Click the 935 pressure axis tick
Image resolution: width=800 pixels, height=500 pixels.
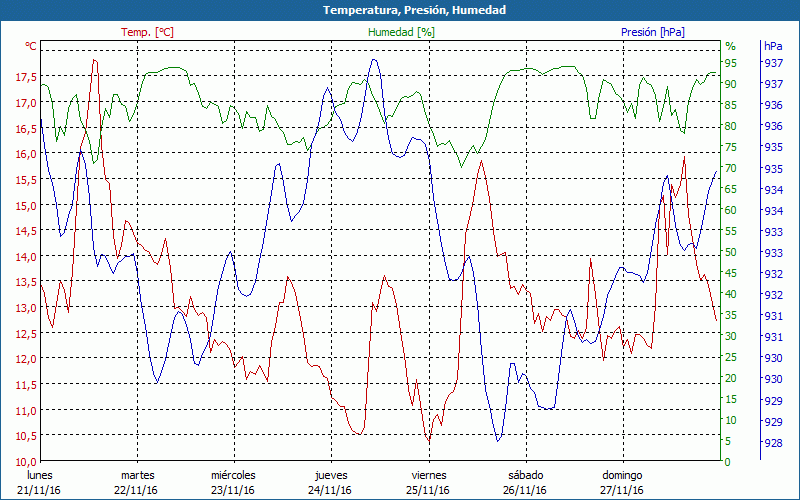(x=773, y=147)
